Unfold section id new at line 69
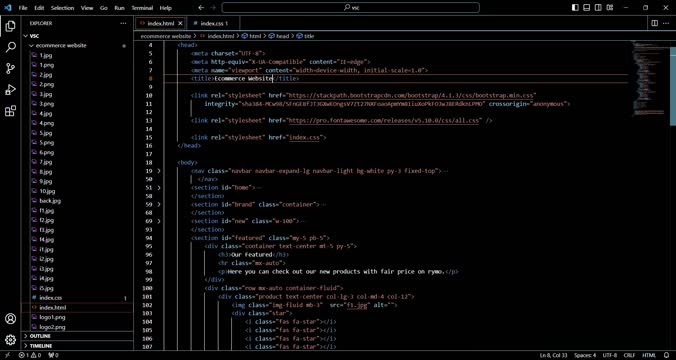This screenshot has height=360, width=676. click(159, 221)
